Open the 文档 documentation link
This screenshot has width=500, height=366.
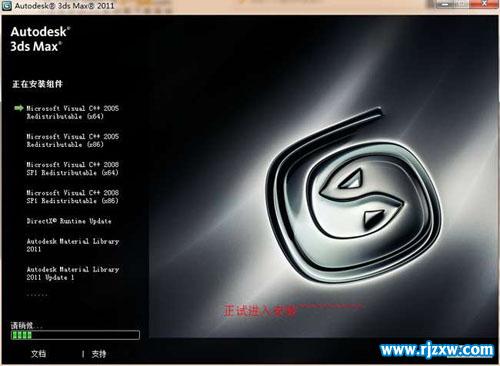point(38,354)
